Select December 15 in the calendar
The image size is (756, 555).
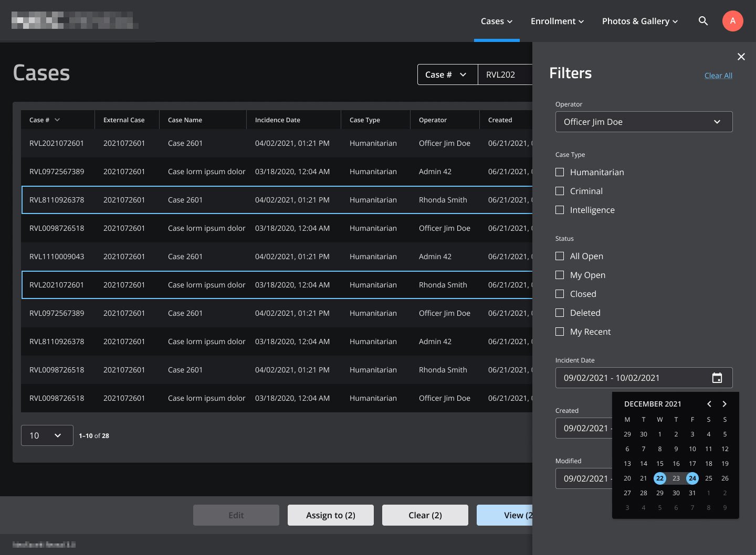(x=660, y=464)
